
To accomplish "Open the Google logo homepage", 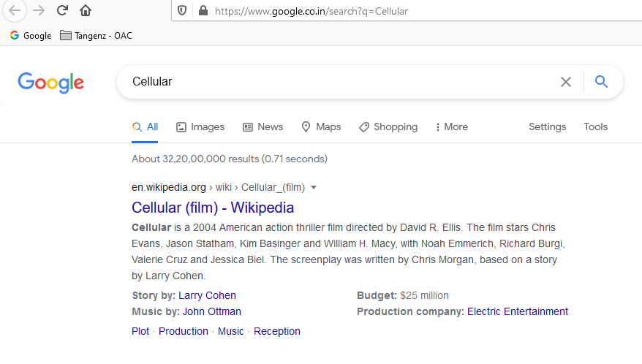I will click(x=50, y=83).
